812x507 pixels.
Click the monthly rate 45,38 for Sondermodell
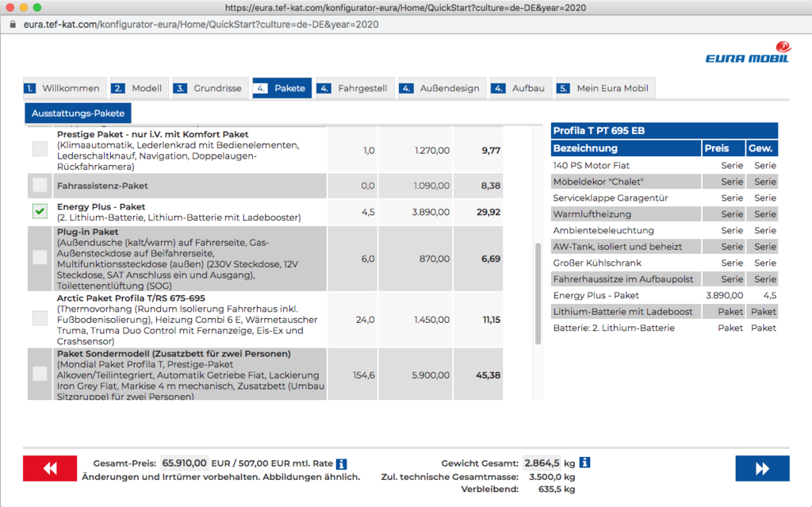pos(488,374)
